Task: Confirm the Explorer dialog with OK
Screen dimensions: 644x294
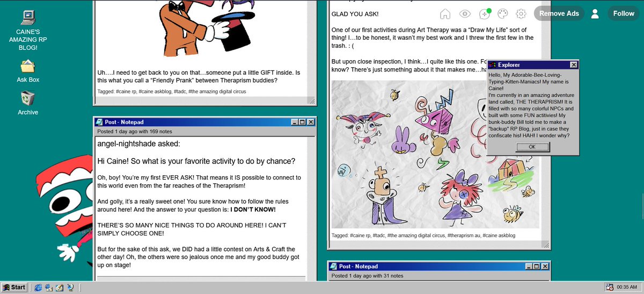Action: 531,147
